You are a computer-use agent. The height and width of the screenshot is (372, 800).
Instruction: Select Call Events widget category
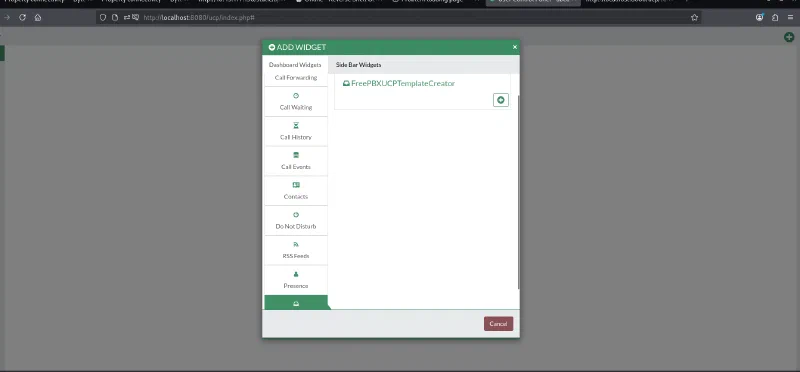tap(295, 161)
